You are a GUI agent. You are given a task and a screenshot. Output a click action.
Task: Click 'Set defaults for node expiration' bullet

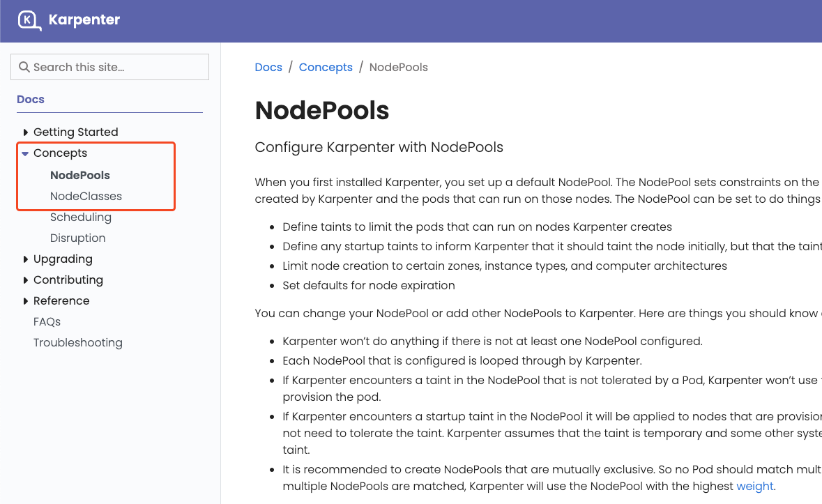click(369, 286)
